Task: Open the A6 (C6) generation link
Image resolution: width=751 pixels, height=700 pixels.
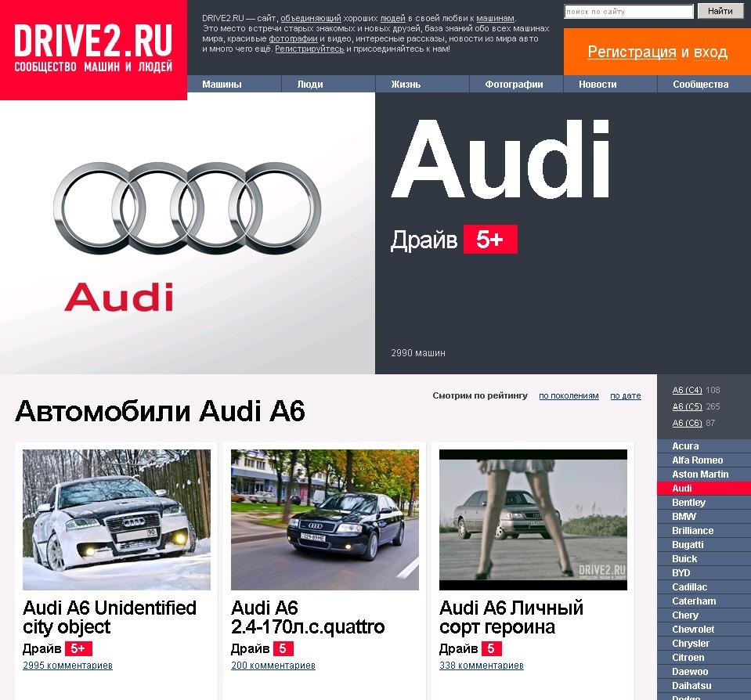Action: (687, 423)
